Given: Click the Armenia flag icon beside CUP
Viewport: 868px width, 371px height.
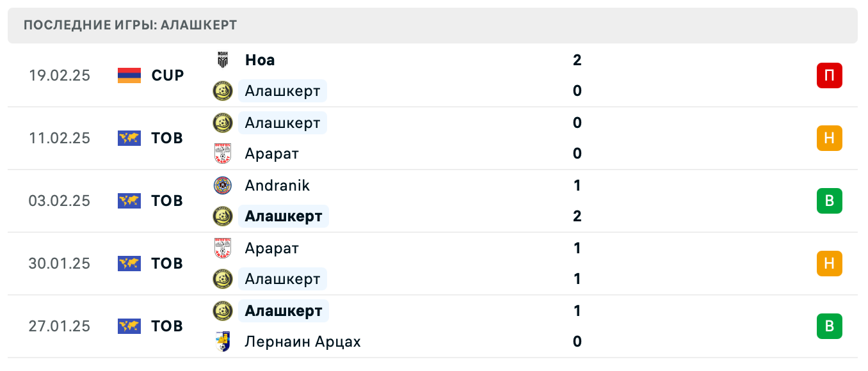Looking at the screenshot, I should click(x=129, y=75).
